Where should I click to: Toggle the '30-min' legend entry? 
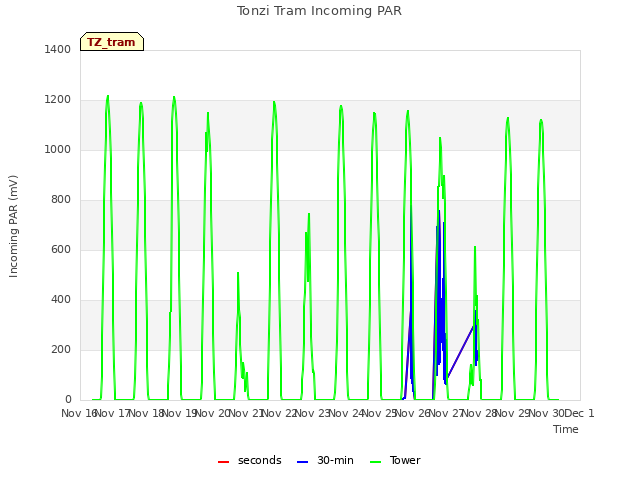(x=325, y=460)
